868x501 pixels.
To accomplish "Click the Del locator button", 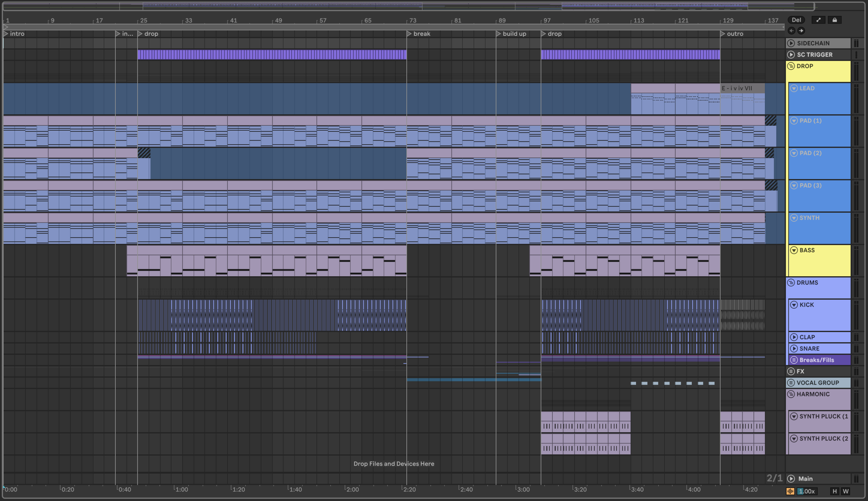I will click(x=796, y=20).
